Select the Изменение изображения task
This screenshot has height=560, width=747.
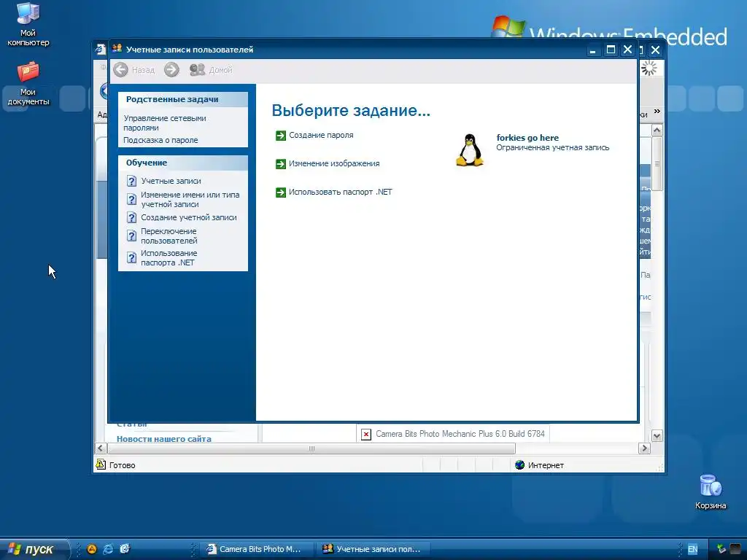[x=334, y=163]
